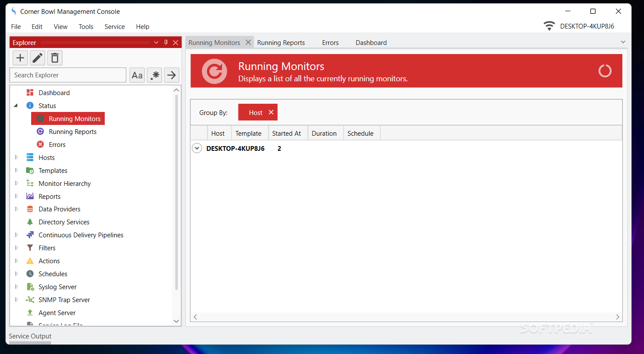Expand Continuous Delivery Pipelines node

(16, 235)
